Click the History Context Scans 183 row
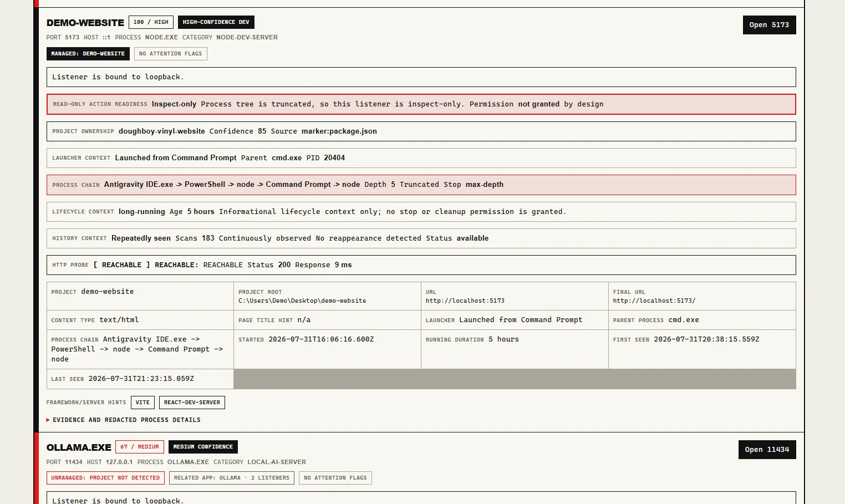 [x=421, y=238]
